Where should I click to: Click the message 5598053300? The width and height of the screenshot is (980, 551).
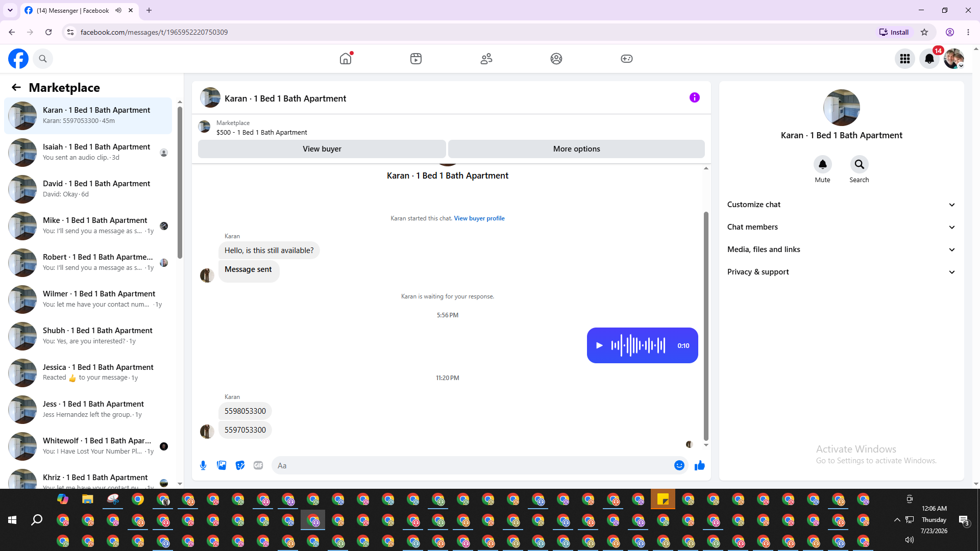[245, 411]
